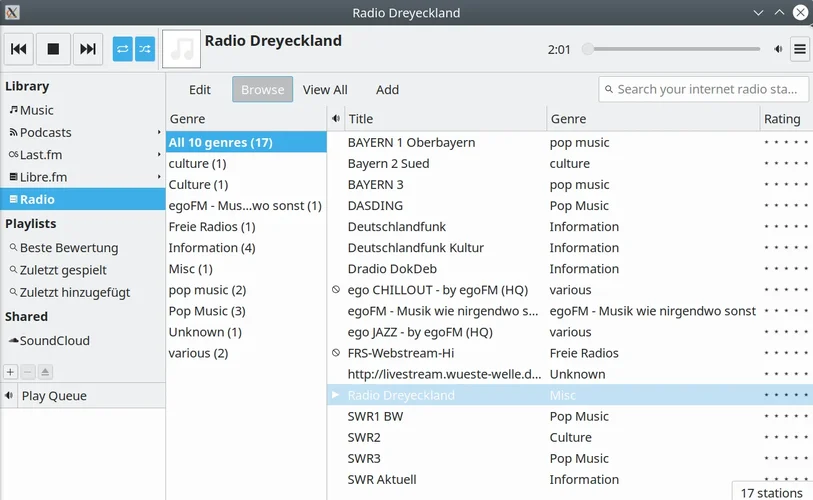Select Music in the Library sidebar
The image size is (813, 500).
click(x=37, y=110)
